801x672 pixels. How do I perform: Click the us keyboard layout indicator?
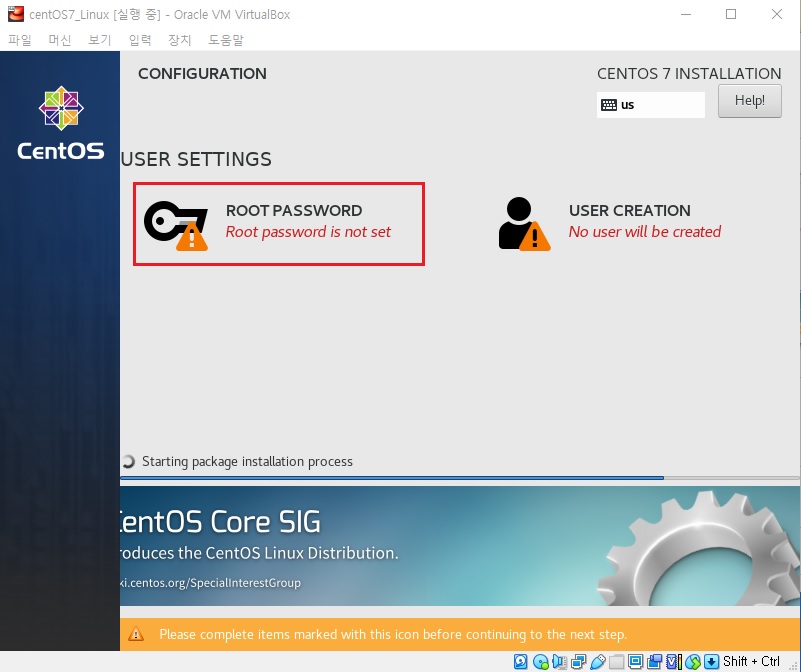coord(650,105)
